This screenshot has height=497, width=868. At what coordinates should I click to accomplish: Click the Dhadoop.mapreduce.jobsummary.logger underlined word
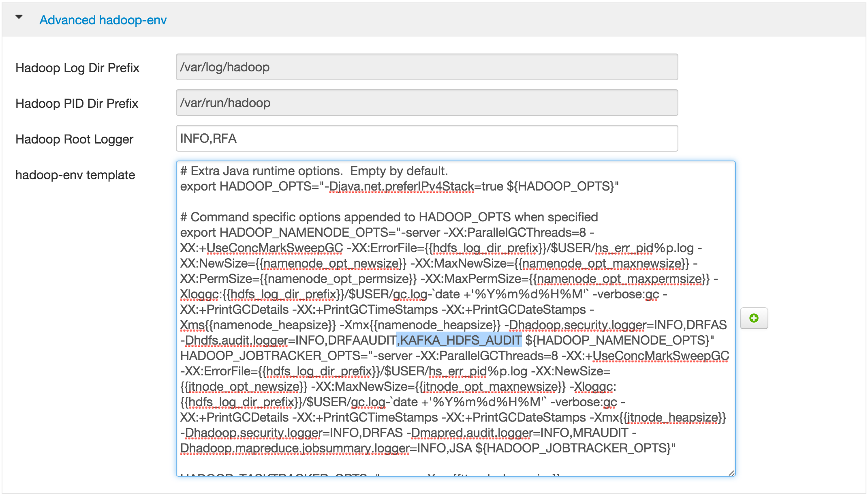coord(295,448)
